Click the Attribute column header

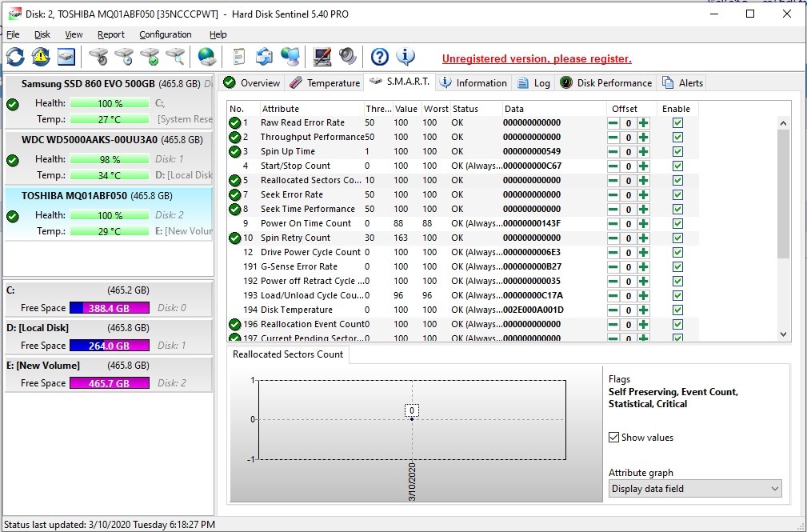pos(311,109)
